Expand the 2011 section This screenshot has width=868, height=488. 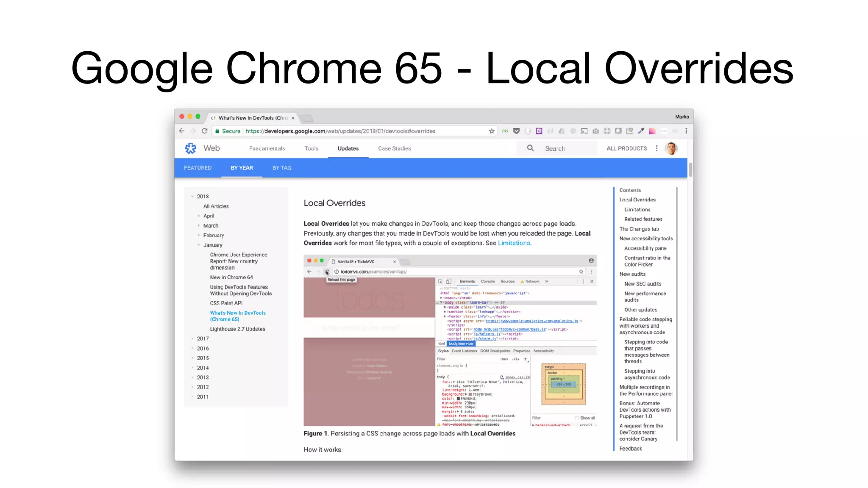click(x=192, y=397)
